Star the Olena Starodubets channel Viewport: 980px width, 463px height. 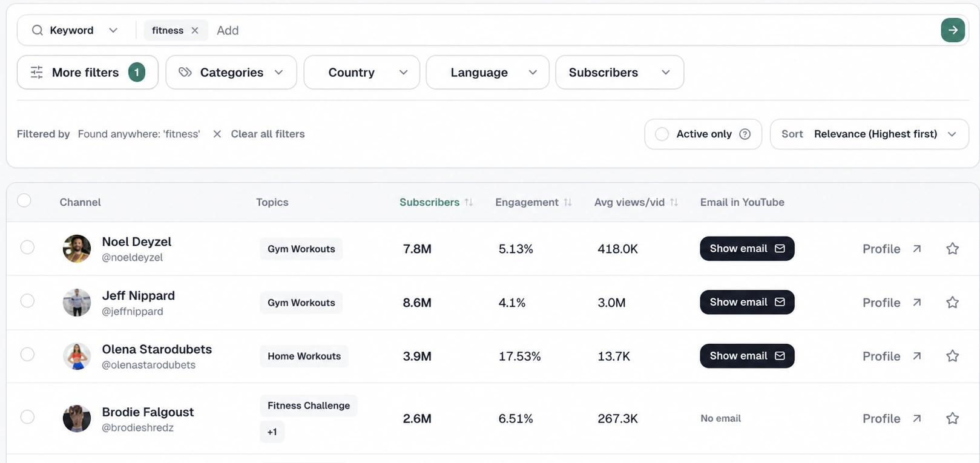click(952, 356)
